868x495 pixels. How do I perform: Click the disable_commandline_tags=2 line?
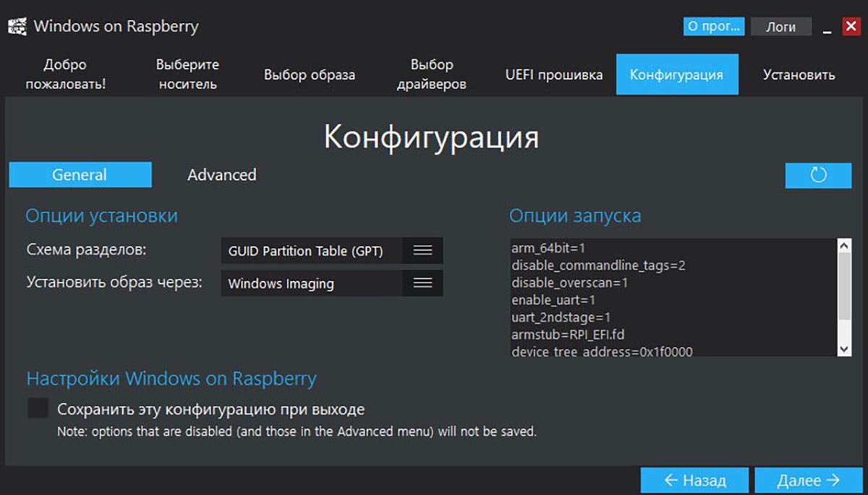pos(598,265)
